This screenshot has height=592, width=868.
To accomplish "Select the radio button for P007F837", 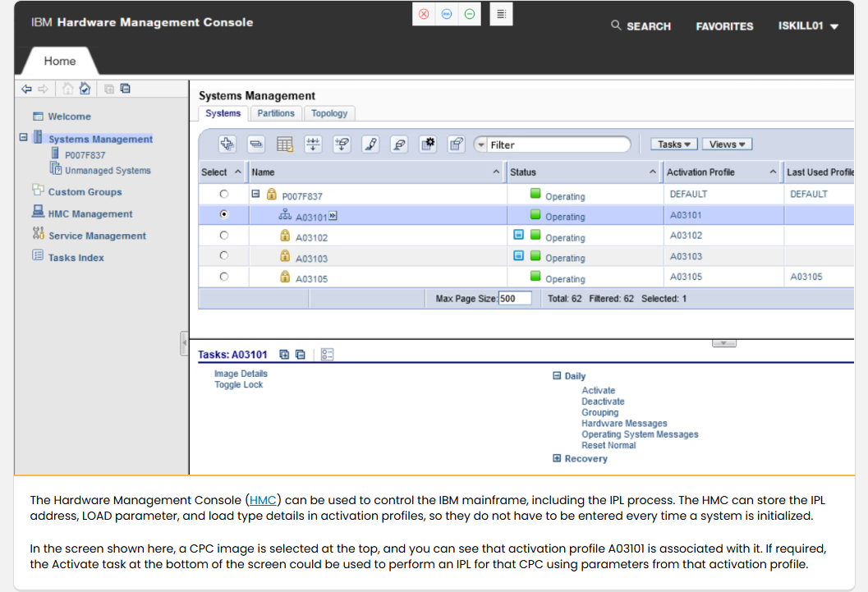I will 223,195.
